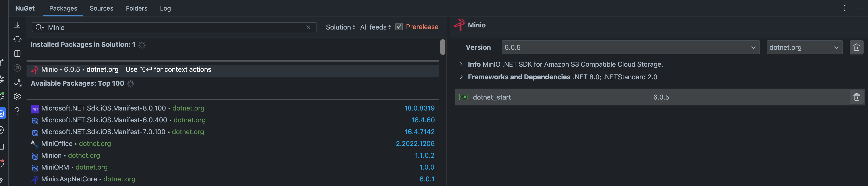Select Microsoft.NET.Sdk.iOS.Manifest-7.0.100 package

232,132
